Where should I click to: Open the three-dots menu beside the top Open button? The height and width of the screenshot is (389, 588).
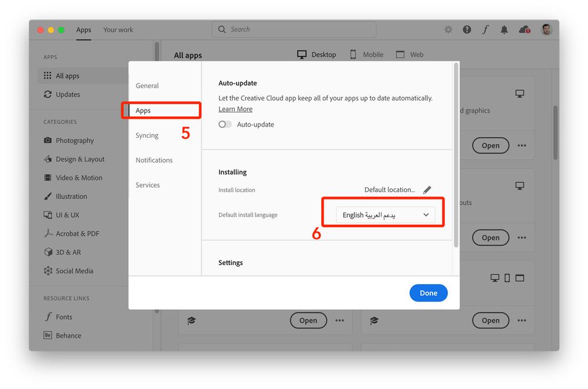521,145
